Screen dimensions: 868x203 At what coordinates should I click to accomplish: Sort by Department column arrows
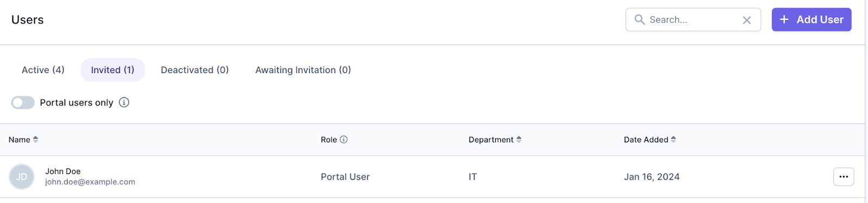[x=519, y=140]
